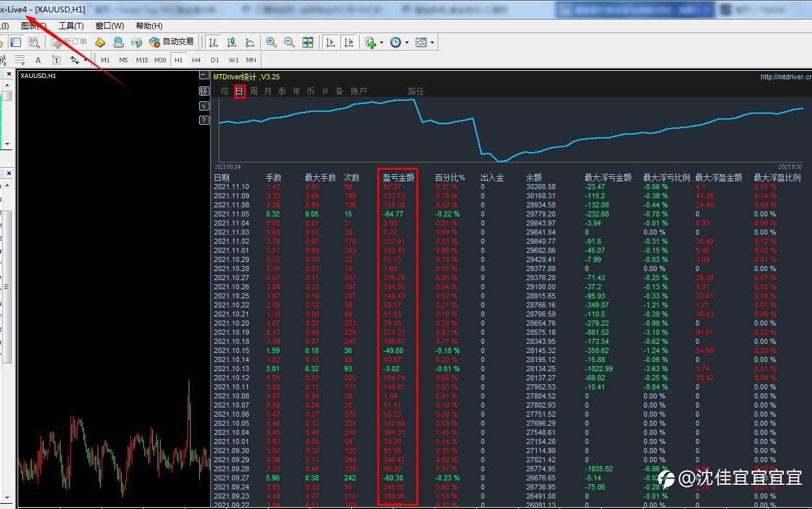Click the text label 'A' tool
The width and height of the screenshot is (812, 509).
click(x=38, y=60)
